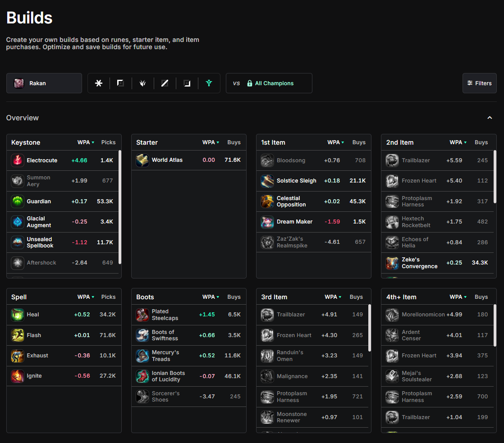Image resolution: width=504 pixels, height=443 pixels.
Task: Select the Morellonomicon row
Action: (437, 315)
